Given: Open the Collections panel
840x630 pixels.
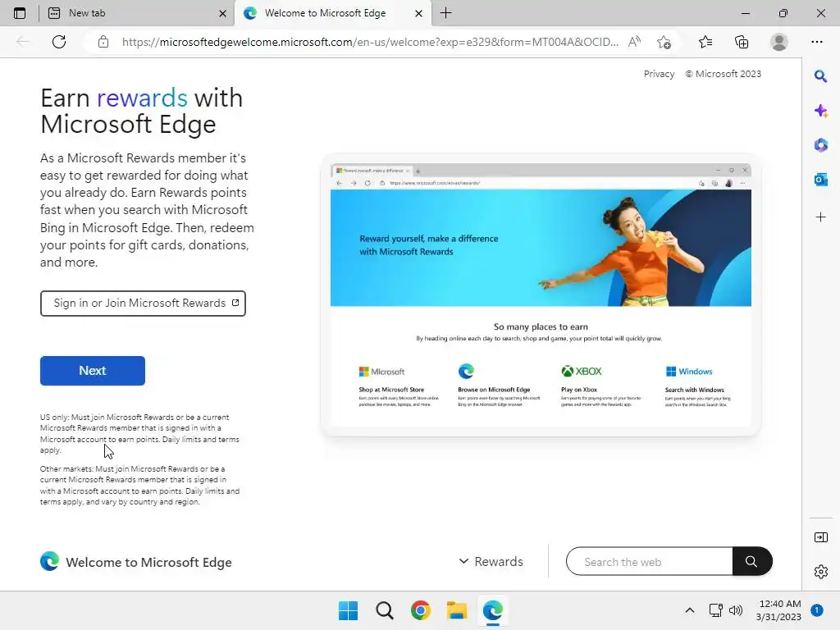Looking at the screenshot, I should point(742,42).
